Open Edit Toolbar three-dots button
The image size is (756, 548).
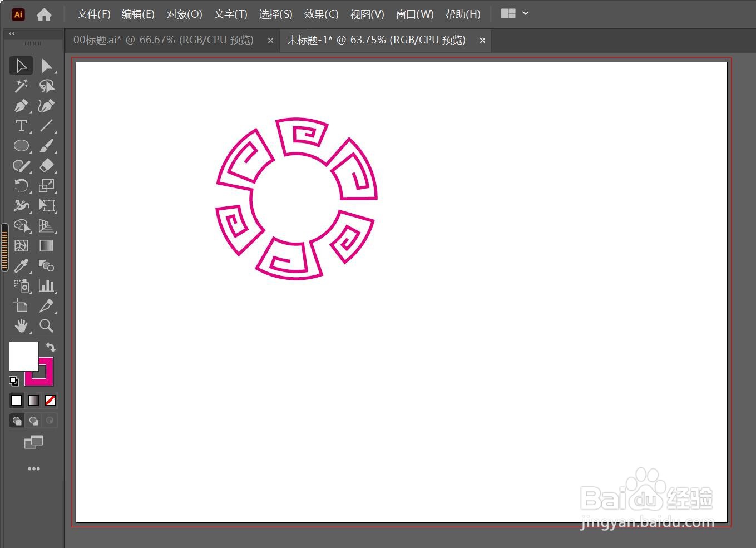click(34, 469)
